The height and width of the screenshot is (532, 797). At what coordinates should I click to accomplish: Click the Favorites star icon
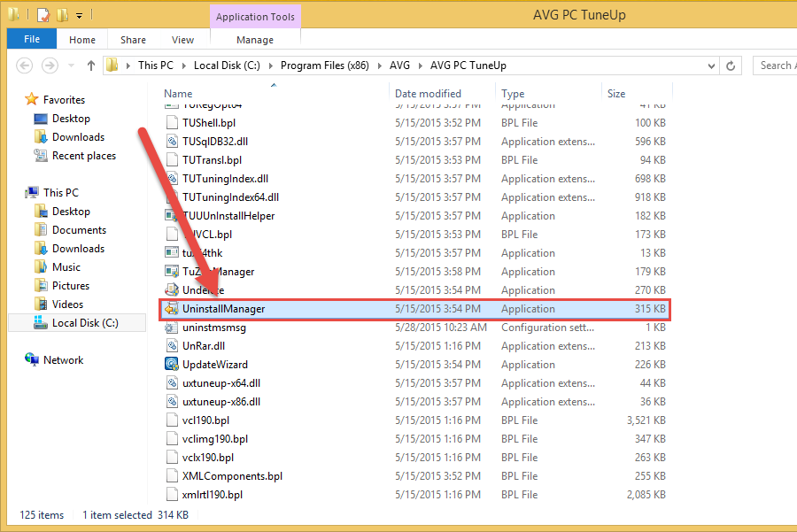pos(32,99)
